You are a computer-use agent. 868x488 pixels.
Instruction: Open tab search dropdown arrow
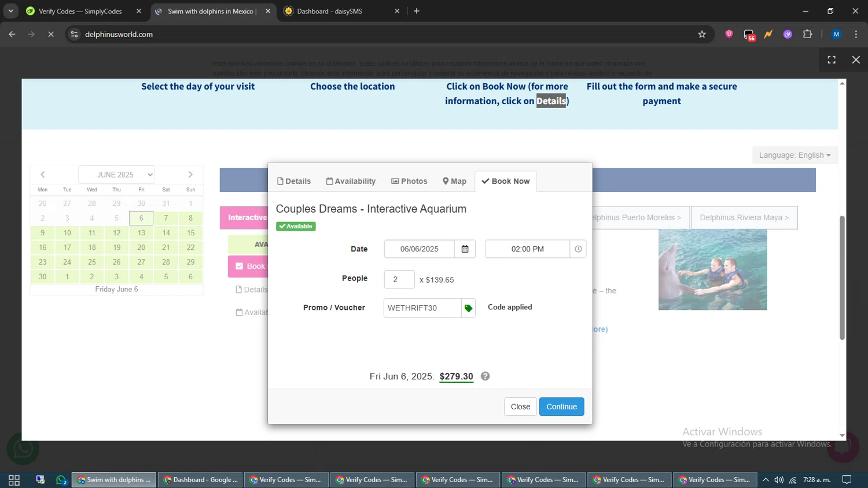[10, 11]
